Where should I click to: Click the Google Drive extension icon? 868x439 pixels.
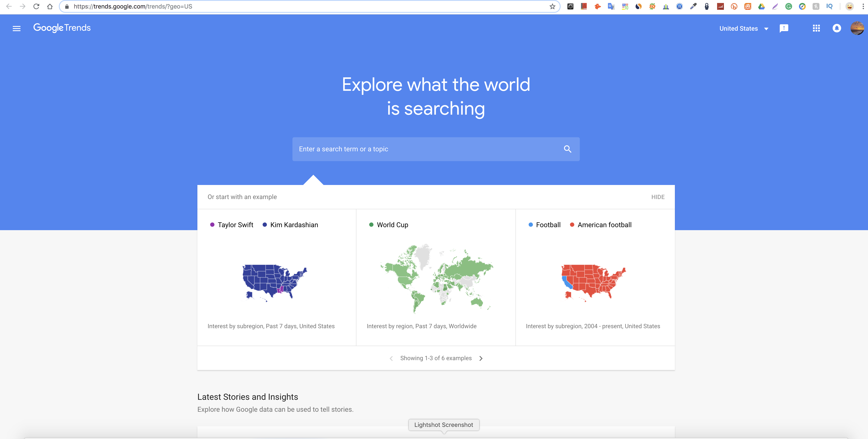click(761, 6)
